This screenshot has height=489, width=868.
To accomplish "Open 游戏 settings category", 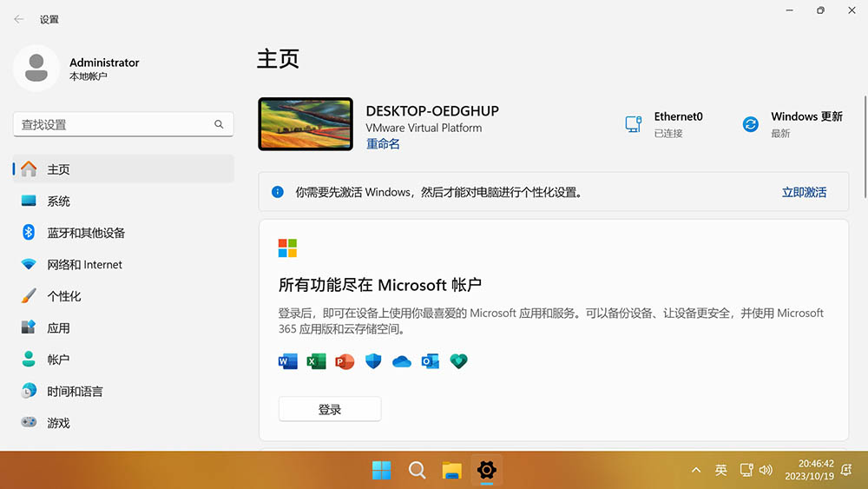I will [123, 423].
